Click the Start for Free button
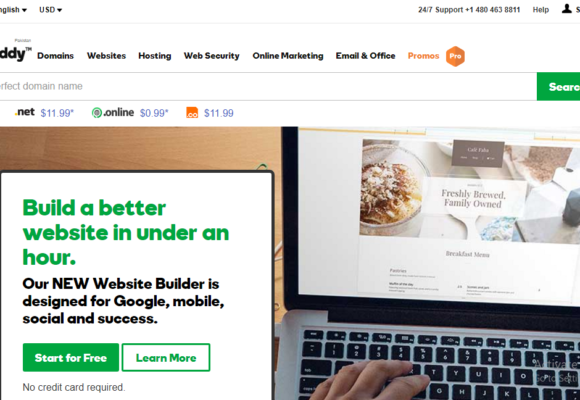580x400 pixels. (x=71, y=357)
